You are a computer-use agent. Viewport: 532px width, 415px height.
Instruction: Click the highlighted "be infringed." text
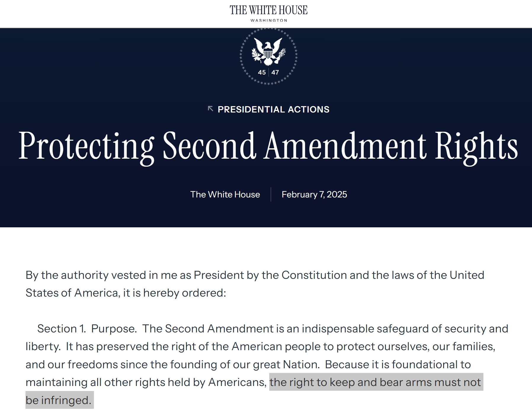point(58,400)
